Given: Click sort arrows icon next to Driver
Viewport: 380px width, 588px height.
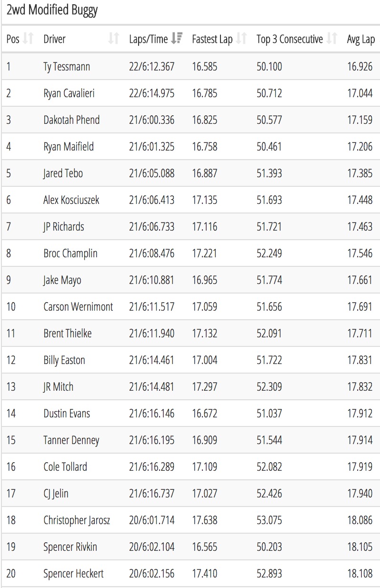Looking at the screenshot, I should 113,39.
